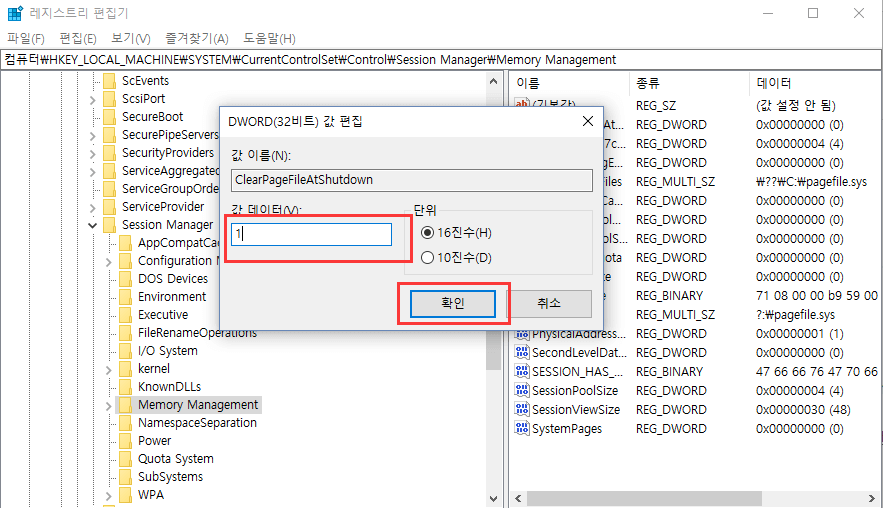This screenshot has width=883, height=508.
Task: Click the SessionViewSize value icon
Action: pos(521,409)
